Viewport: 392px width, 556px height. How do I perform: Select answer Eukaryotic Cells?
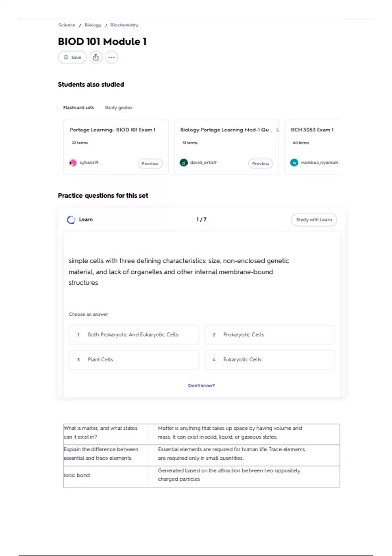coord(269,360)
